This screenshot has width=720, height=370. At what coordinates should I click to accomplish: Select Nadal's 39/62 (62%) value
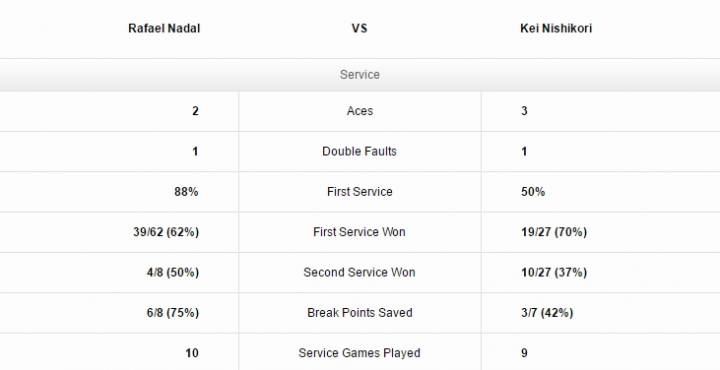coord(166,232)
